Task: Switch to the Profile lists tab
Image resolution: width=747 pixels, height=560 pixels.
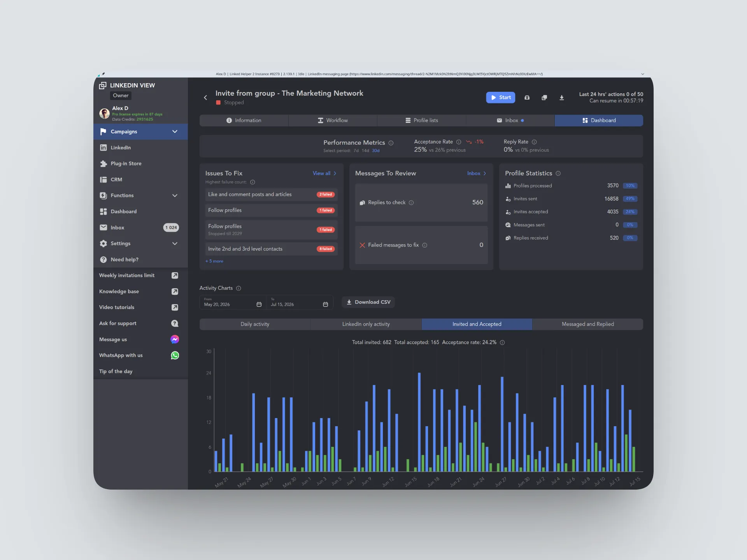Action: click(421, 120)
